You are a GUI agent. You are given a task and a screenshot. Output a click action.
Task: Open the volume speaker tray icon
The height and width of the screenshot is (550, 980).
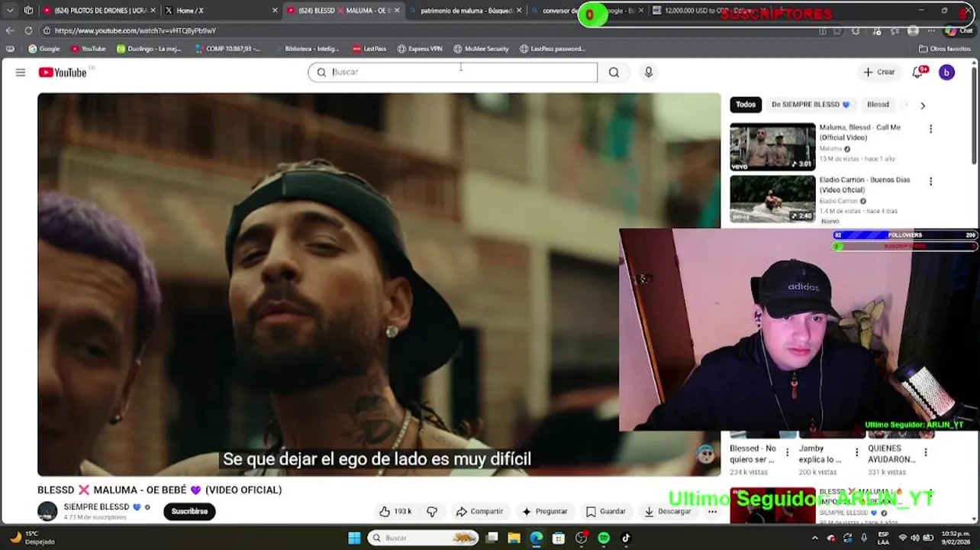917,538
